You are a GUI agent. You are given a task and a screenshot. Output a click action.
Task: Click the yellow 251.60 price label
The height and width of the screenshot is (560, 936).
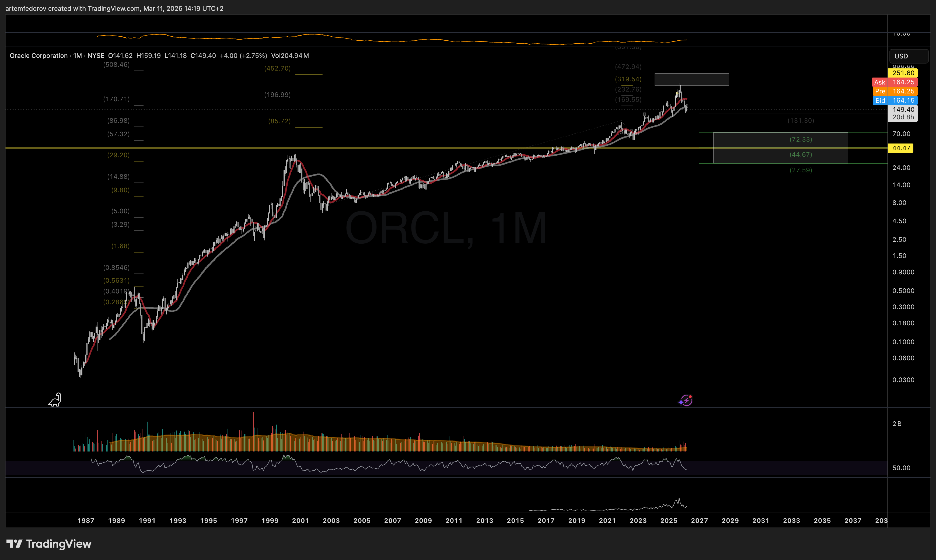point(903,73)
